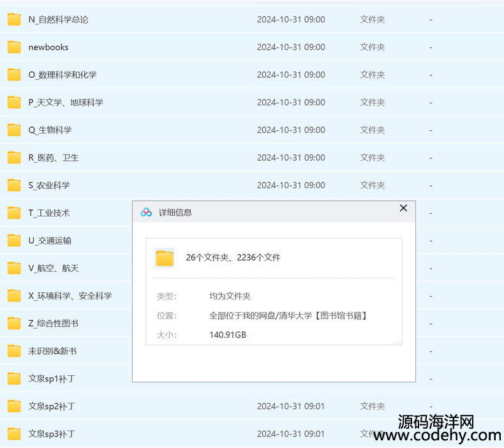This screenshot has height=448, width=504.
Task: Click folder icon of N_自然科学总论
Action: (x=14, y=20)
